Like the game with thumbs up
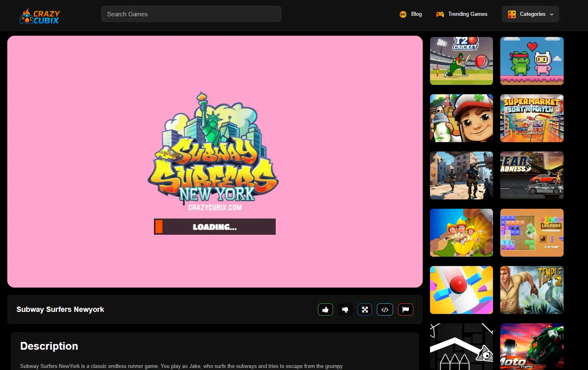The width and height of the screenshot is (588, 370). pyautogui.click(x=325, y=309)
